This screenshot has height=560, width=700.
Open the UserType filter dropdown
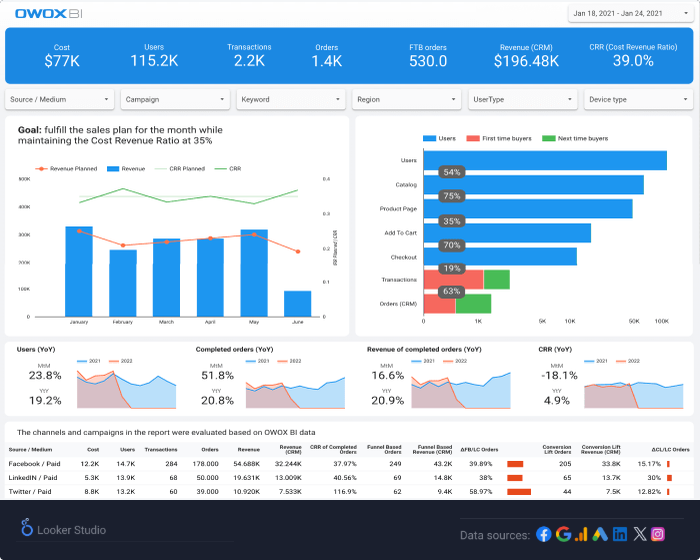click(523, 99)
